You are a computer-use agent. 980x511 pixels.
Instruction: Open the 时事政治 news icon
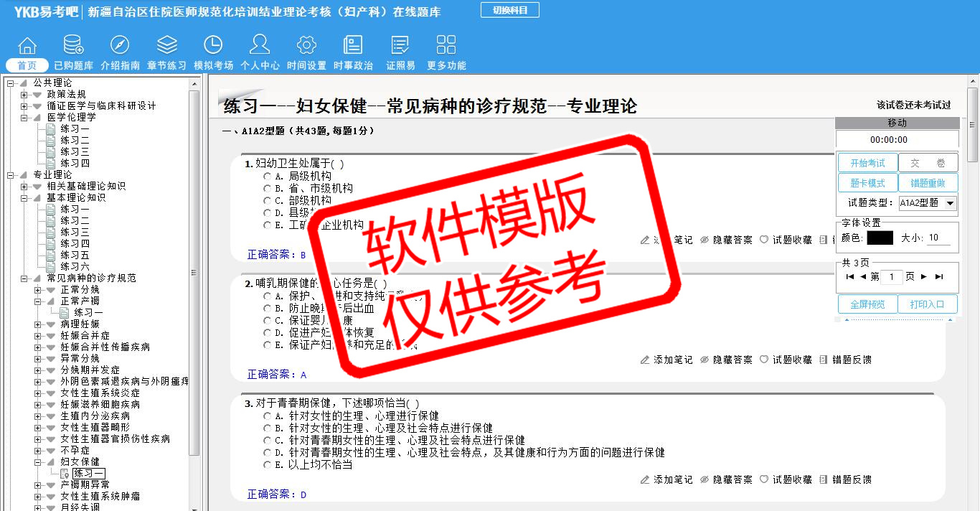coord(353,46)
